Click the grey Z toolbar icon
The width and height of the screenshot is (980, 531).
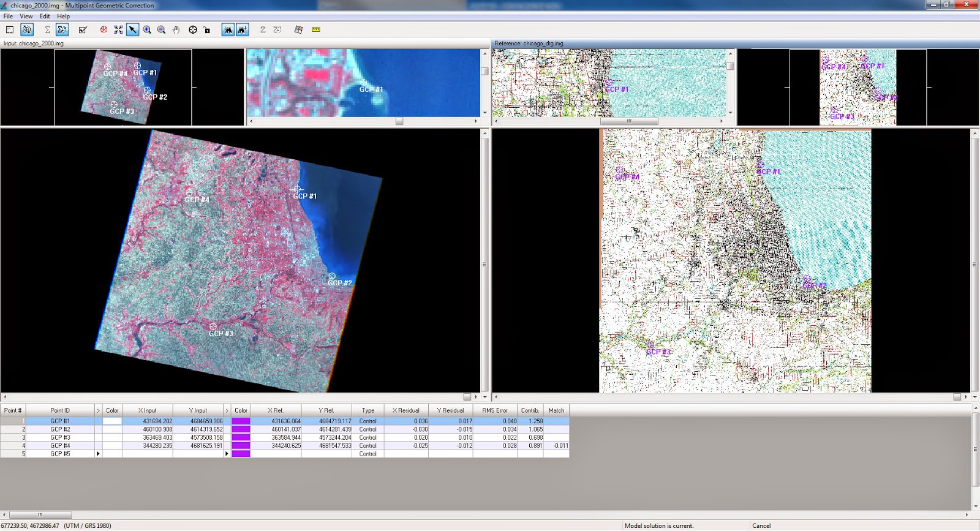pyautogui.click(x=263, y=29)
